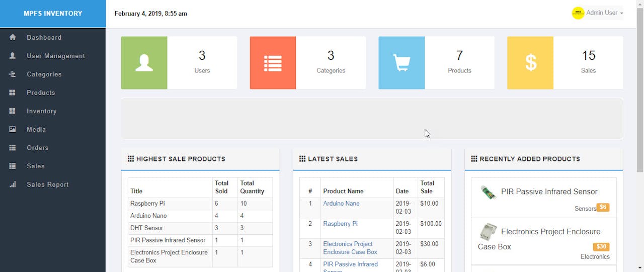The width and height of the screenshot is (644, 272).
Task: Open Inventory from the sidebar menu
Action: click(x=41, y=111)
